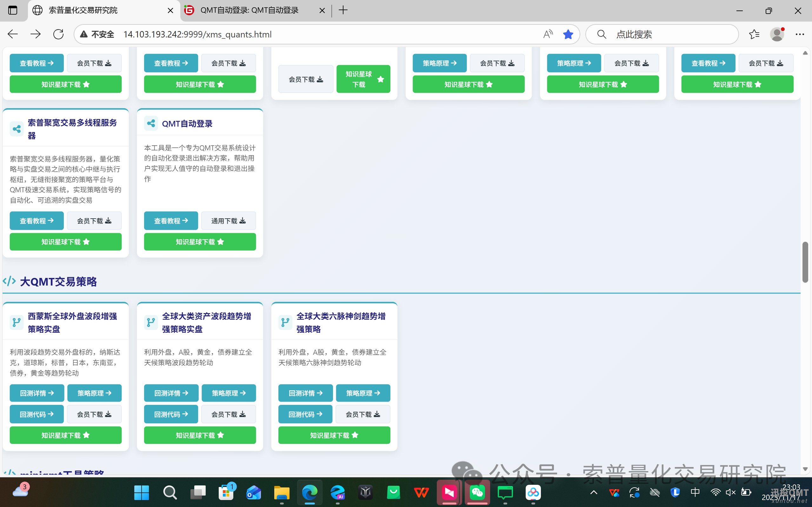Open the Settings and more browser menu
Image resolution: width=812 pixels, height=507 pixels.
pyautogui.click(x=801, y=34)
